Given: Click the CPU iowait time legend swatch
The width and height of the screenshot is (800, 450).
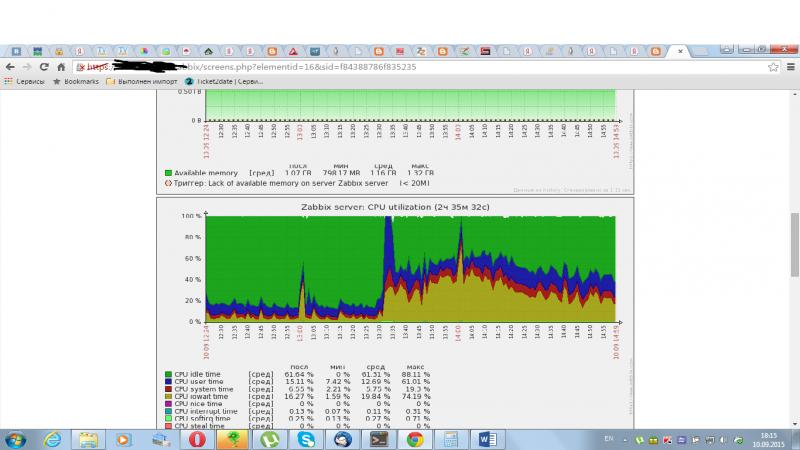Looking at the screenshot, I should pyautogui.click(x=168, y=396).
